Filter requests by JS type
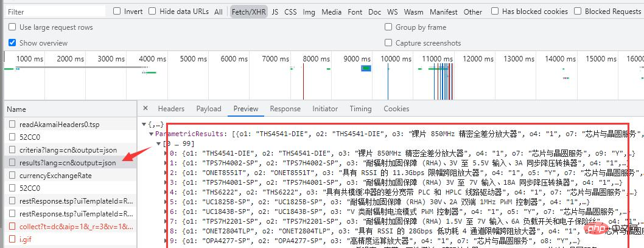Screen dimensions: 644x248 click(x=275, y=12)
